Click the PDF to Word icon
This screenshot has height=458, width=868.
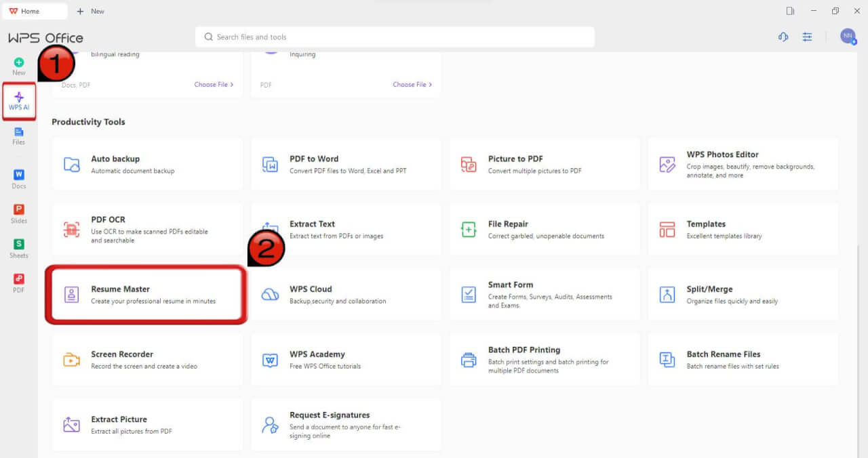pyautogui.click(x=270, y=164)
